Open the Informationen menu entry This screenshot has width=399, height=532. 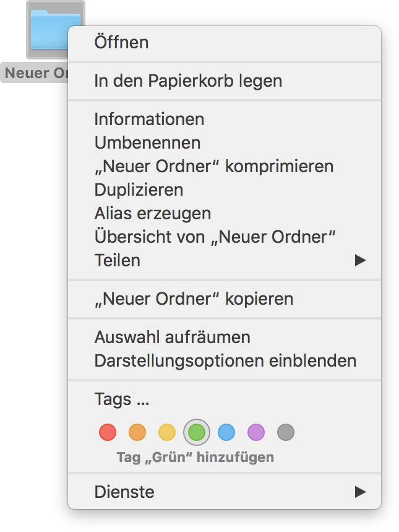149,119
